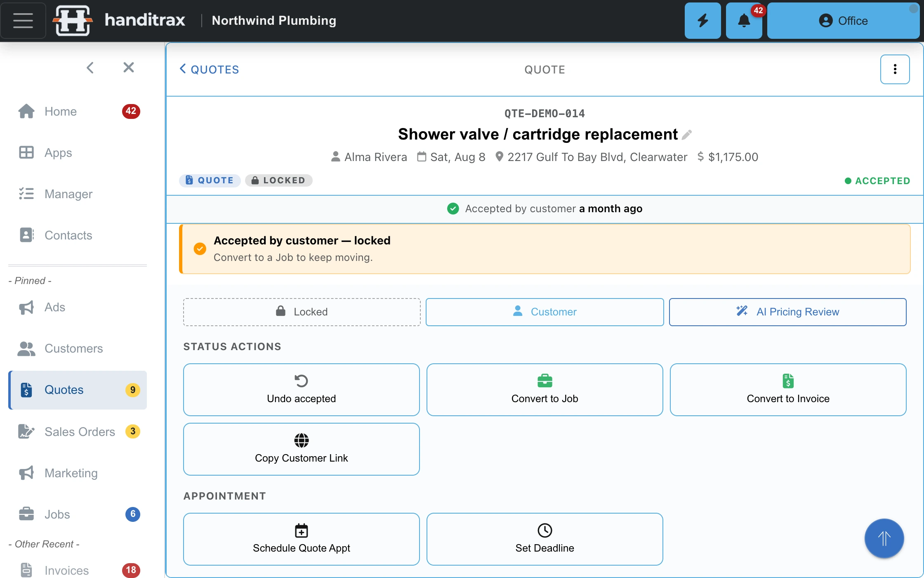The width and height of the screenshot is (924, 578).
Task: Open the three-dot quote options menu
Action: click(x=895, y=69)
